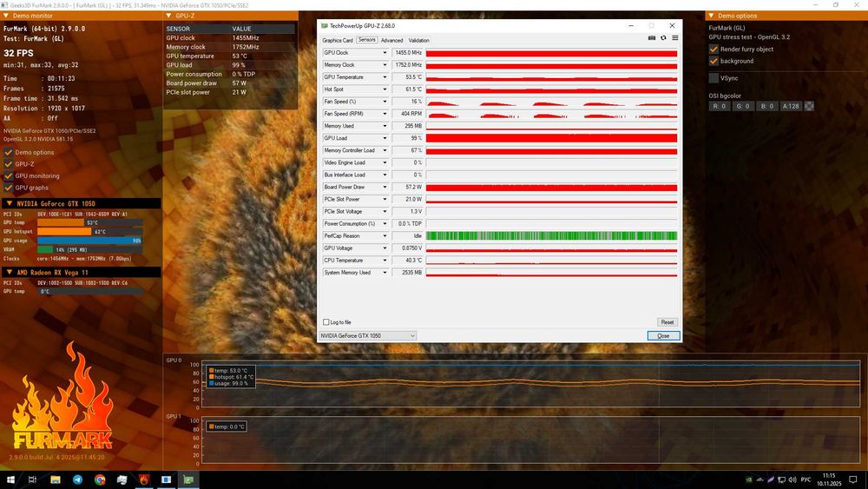
Task: Open the Windows notification center
Action: pos(853,479)
